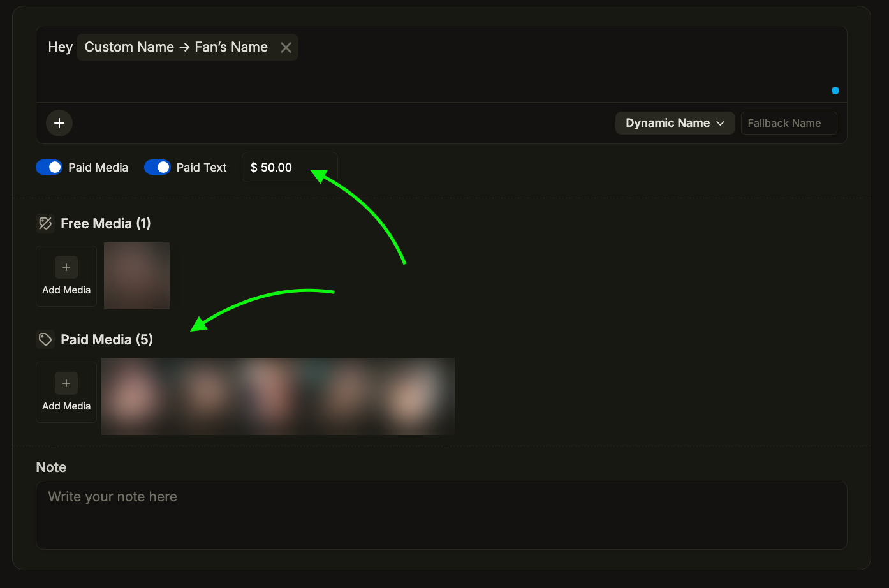Click the 'Write your note here' text area

click(x=441, y=515)
